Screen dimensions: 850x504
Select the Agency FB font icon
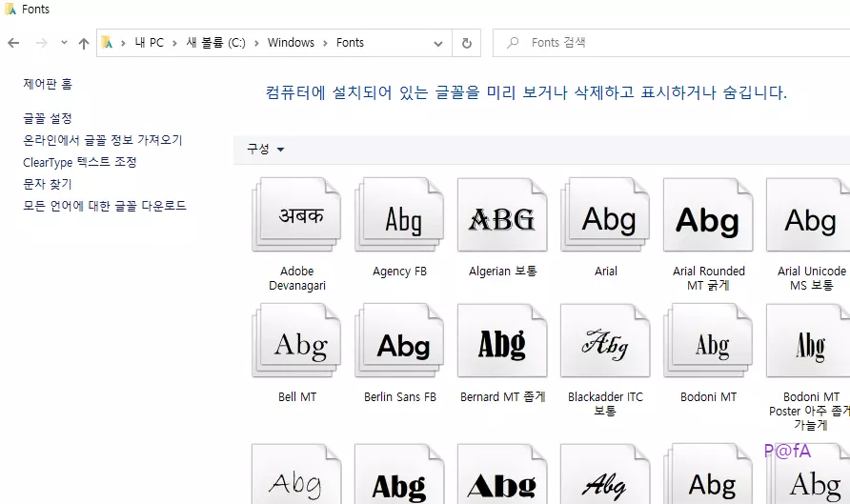coord(399,214)
